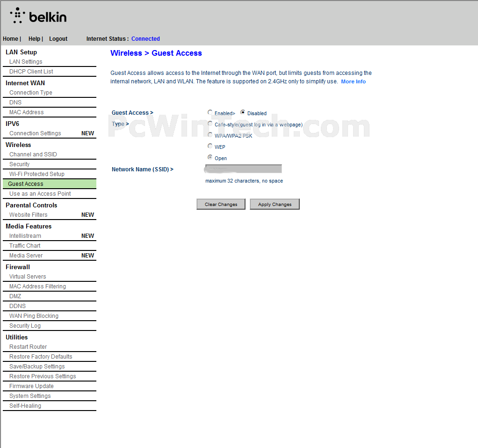The image size is (478, 448).
Task: Open DHCP Client List page
Action: (31, 72)
